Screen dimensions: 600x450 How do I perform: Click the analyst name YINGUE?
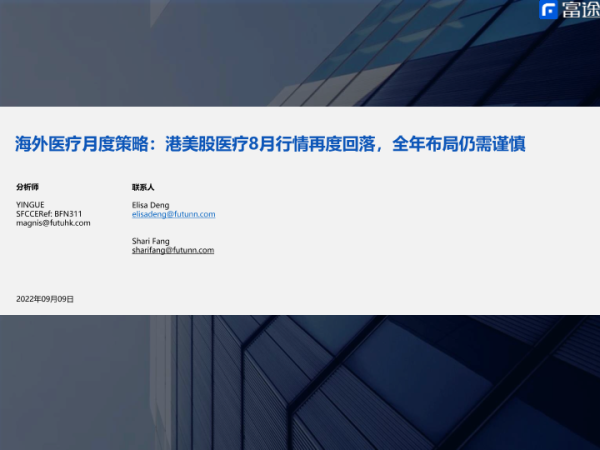[31, 205]
